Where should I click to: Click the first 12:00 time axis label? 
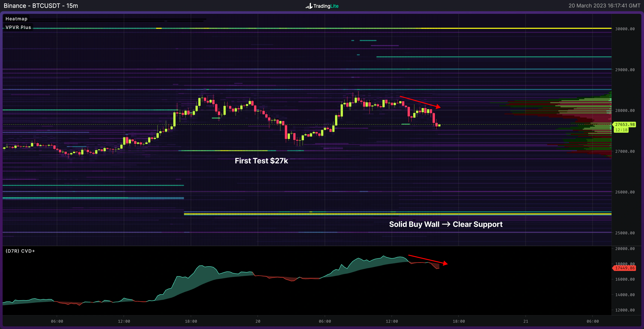(124, 321)
